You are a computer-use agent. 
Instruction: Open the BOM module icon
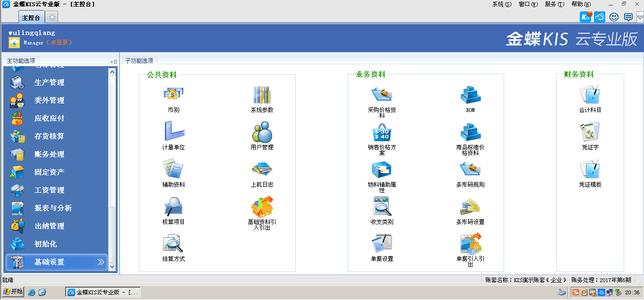pos(470,95)
